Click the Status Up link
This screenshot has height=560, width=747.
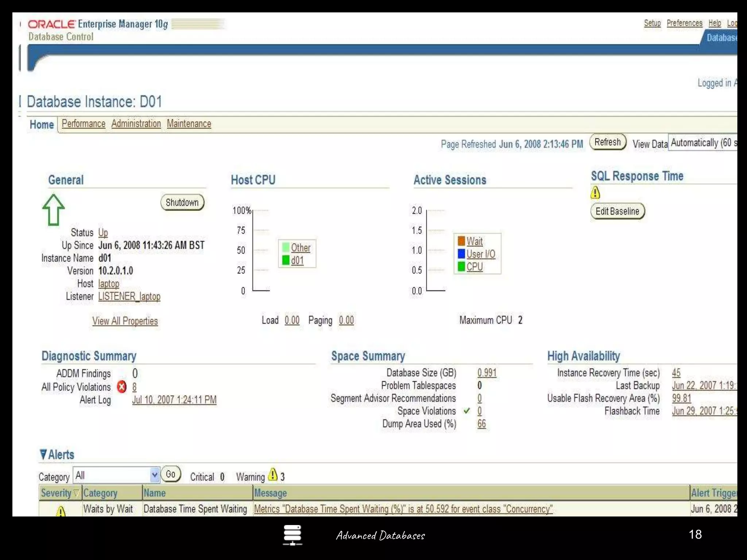pyautogui.click(x=103, y=233)
